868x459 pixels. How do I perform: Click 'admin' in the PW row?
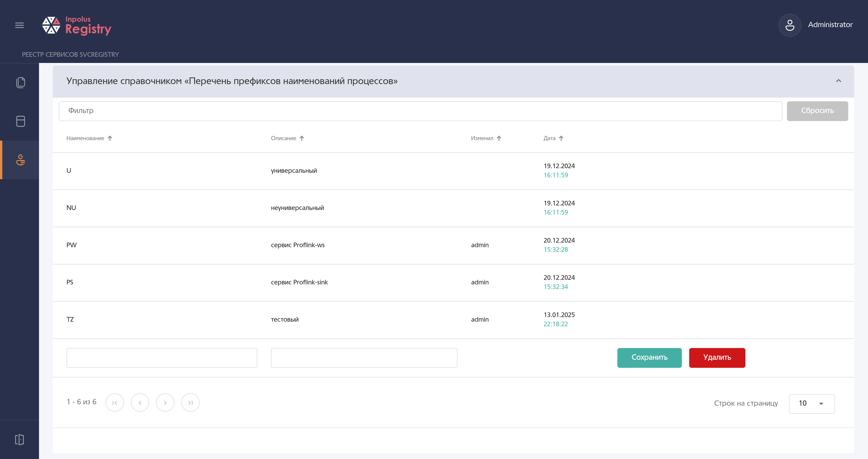click(480, 245)
